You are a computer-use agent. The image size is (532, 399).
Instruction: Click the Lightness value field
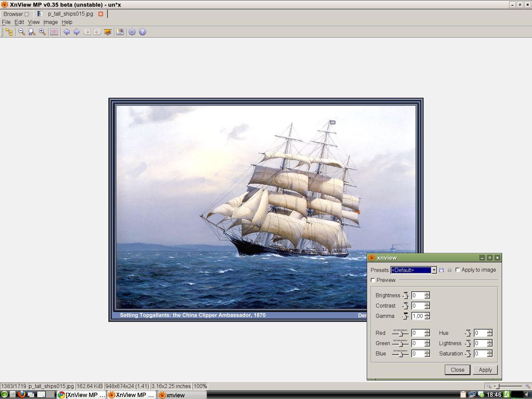pos(480,343)
